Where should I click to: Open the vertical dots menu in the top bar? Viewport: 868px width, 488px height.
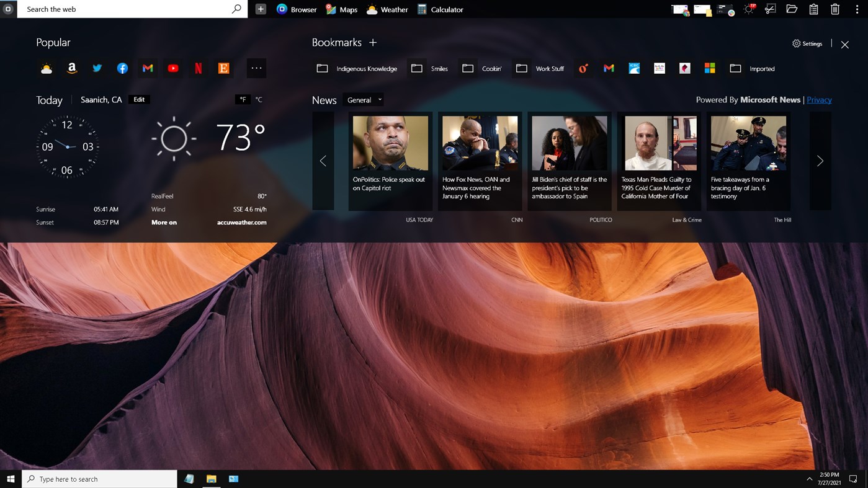coord(857,9)
